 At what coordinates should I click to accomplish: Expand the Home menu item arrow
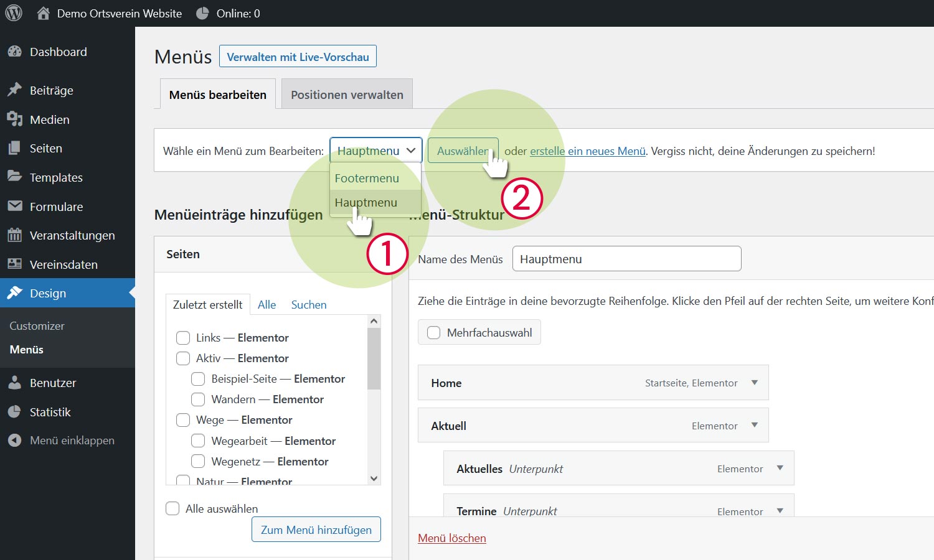[755, 383]
